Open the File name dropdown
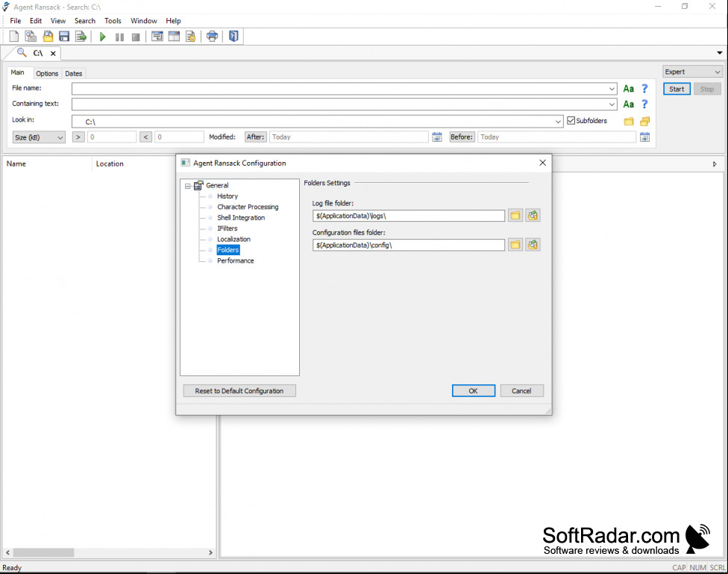 [x=612, y=89]
